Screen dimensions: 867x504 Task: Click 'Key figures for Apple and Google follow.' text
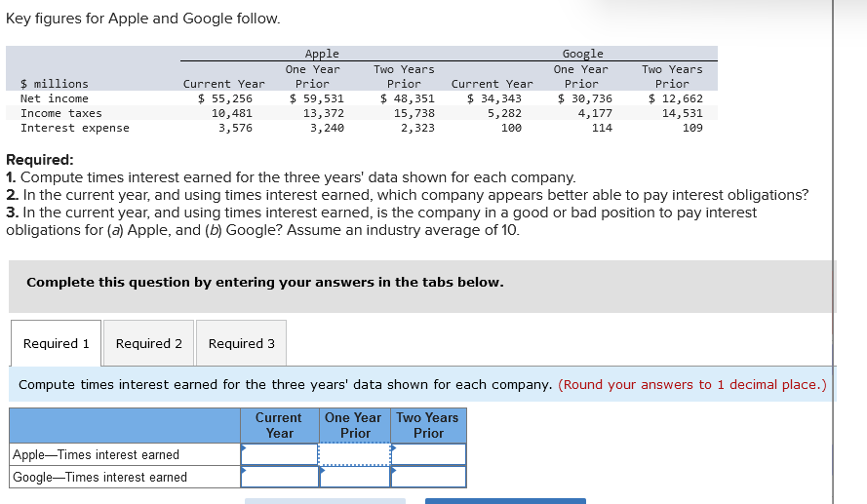coord(142,19)
